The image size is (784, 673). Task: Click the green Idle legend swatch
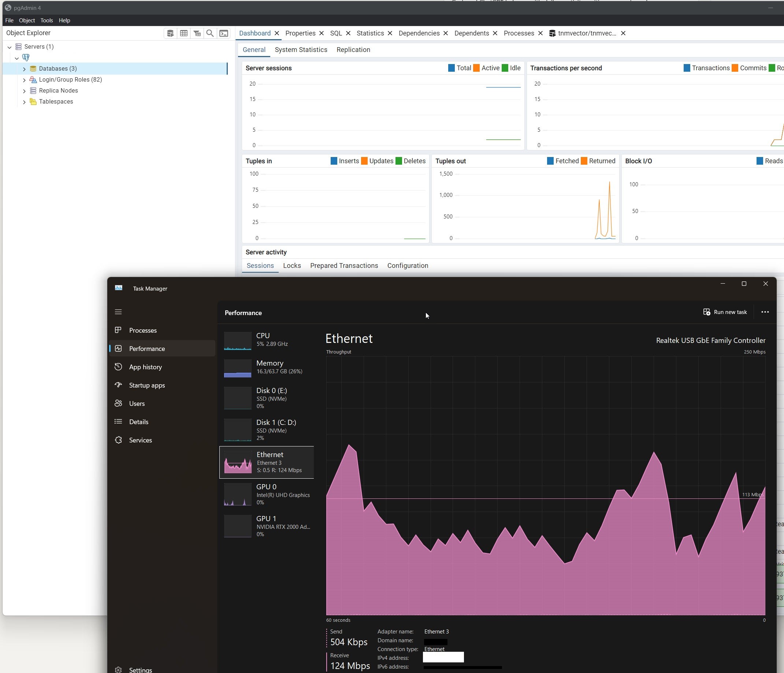click(505, 68)
